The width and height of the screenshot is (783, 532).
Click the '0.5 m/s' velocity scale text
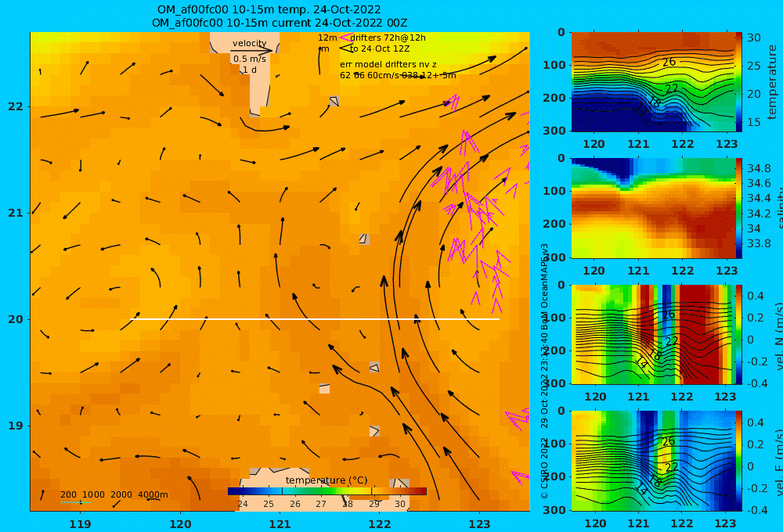(x=249, y=59)
